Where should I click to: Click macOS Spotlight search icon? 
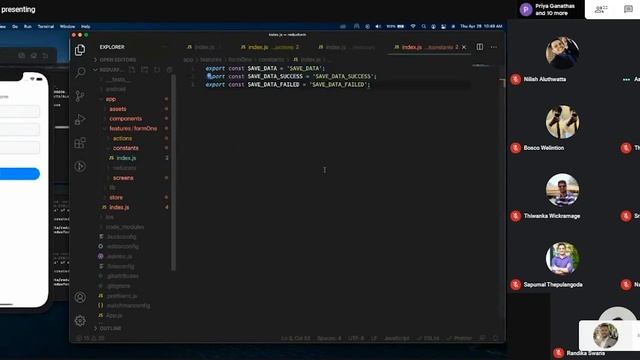point(424,26)
